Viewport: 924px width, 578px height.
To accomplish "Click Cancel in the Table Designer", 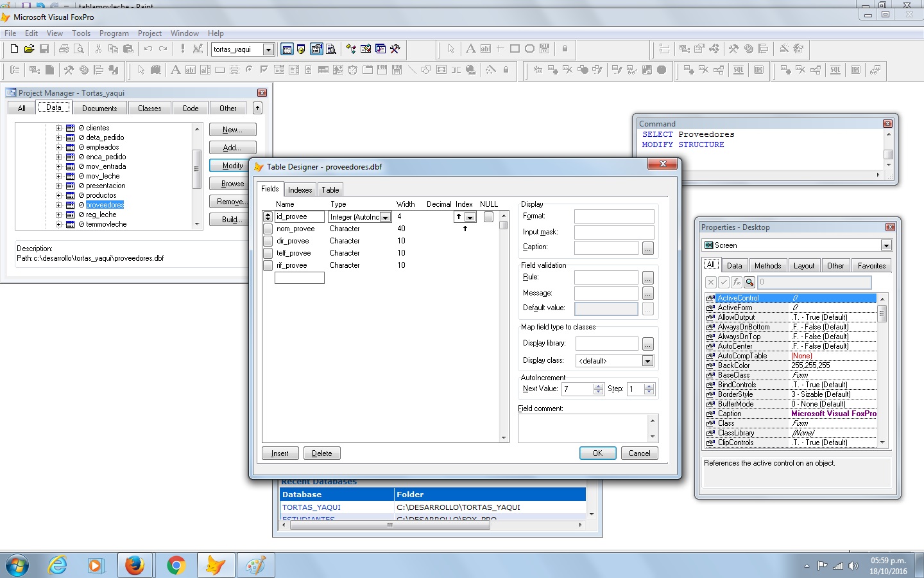I will tap(639, 453).
